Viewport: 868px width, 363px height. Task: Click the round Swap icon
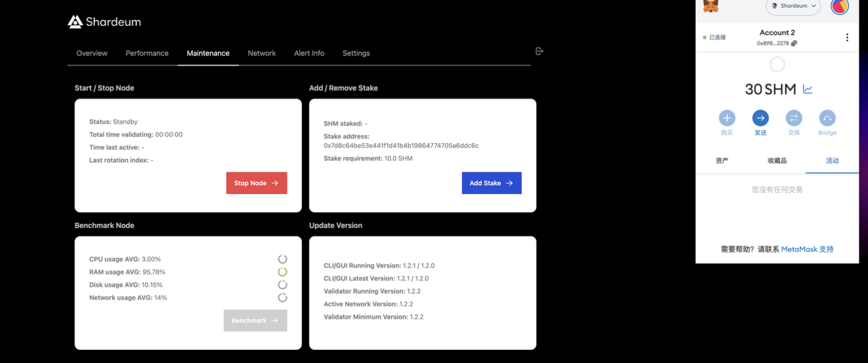pos(794,118)
